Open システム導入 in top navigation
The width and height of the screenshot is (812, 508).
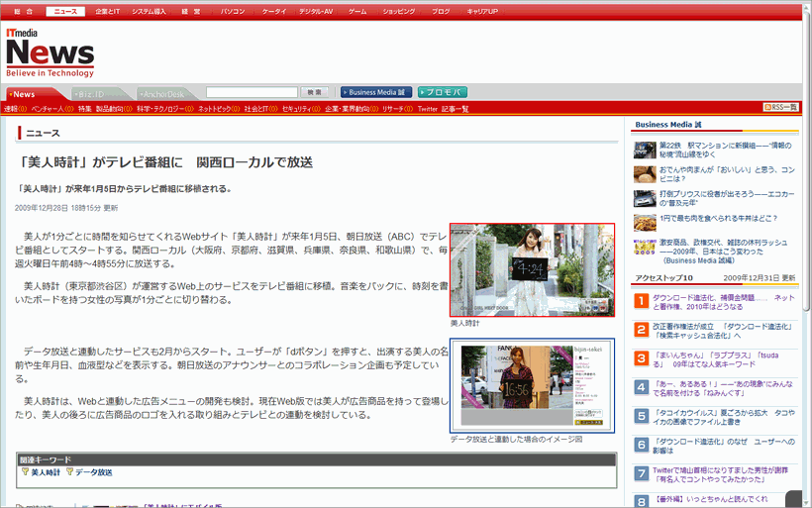(149, 12)
